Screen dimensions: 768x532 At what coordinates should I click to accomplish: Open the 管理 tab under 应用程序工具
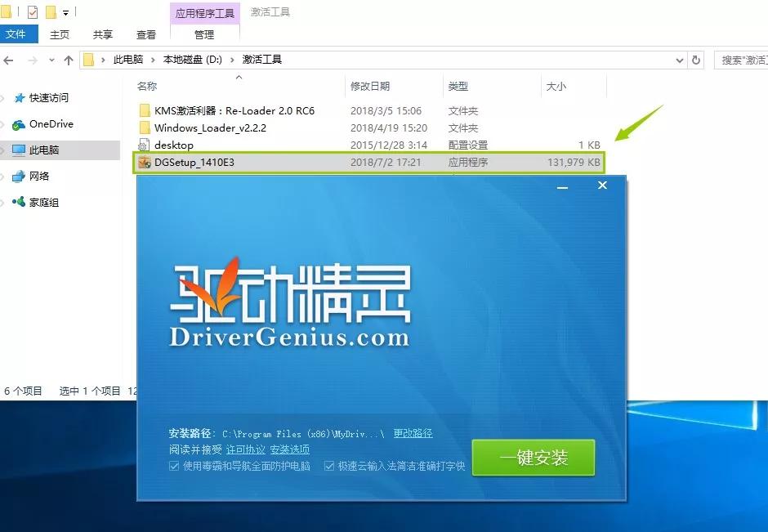click(x=205, y=34)
